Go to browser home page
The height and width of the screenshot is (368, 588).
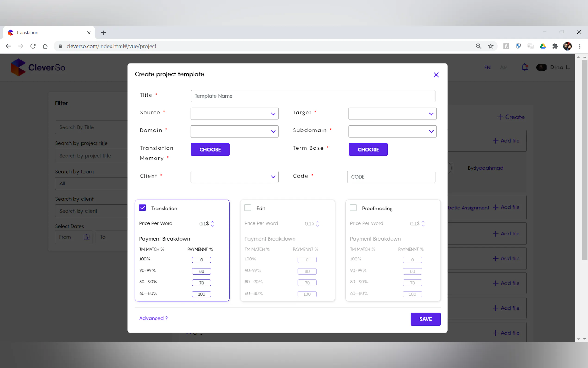45,46
